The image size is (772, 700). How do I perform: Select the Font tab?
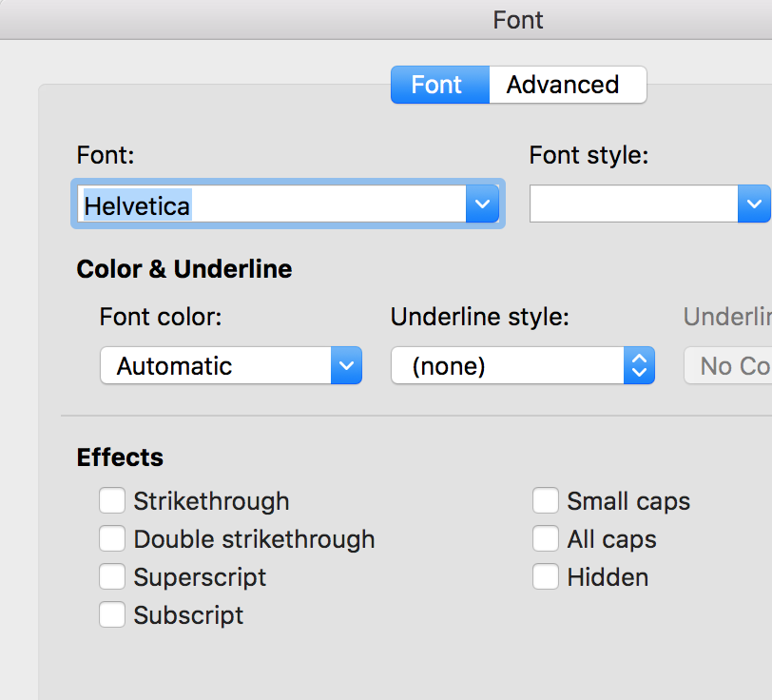(x=438, y=85)
